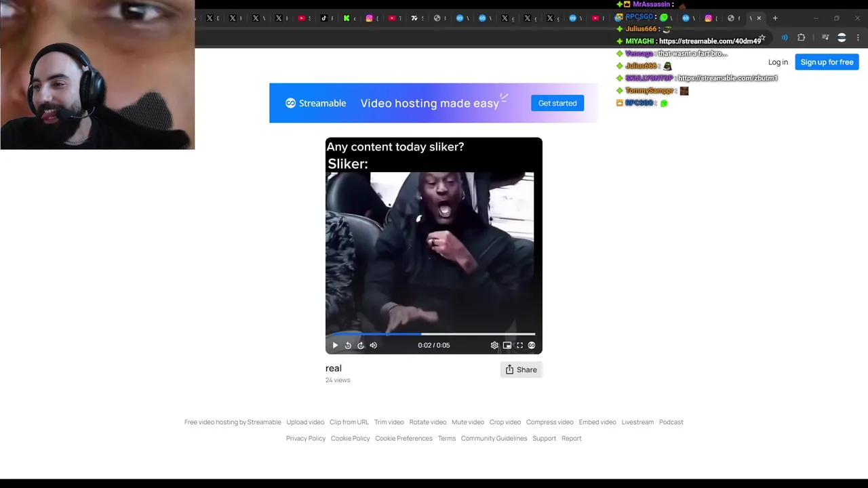The height and width of the screenshot is (488, 868).
Task: Click the Streamable logo in the banner
Action: click(x=316, y=103)
